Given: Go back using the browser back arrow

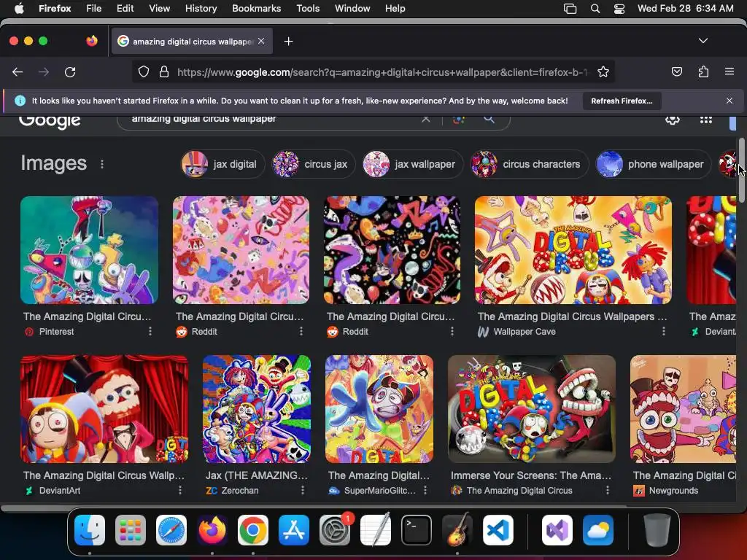Looking at the screenshot, I should tap(18, 72).
